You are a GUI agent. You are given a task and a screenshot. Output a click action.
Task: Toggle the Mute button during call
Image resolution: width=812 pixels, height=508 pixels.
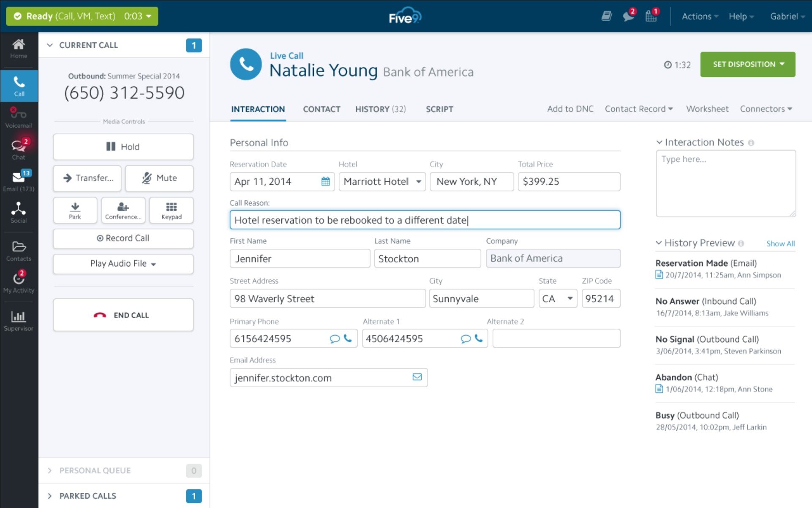(159, 178)
